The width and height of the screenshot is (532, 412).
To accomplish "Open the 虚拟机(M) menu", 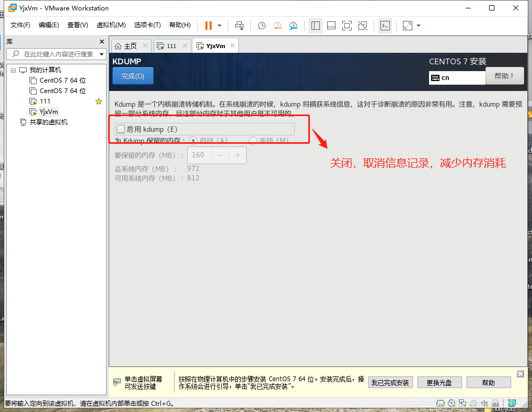I will [111, 25].
